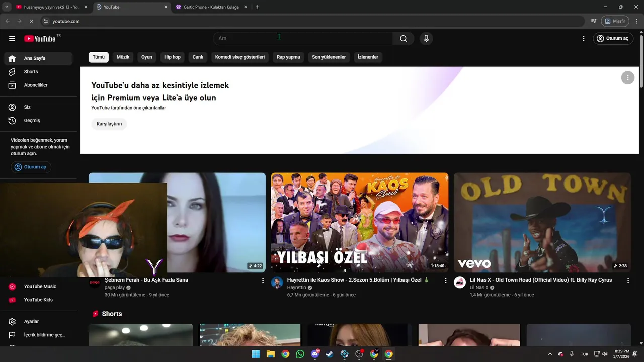Screen dimensions: 644x362
Task: Click the Karşılaştırın button in Premium banner
Action: coord(109,124)
